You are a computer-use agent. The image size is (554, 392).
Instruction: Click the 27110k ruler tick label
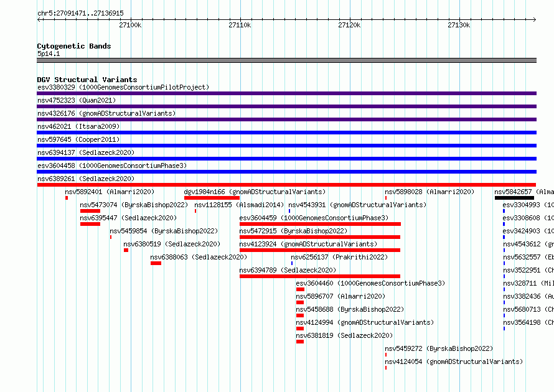240,25
